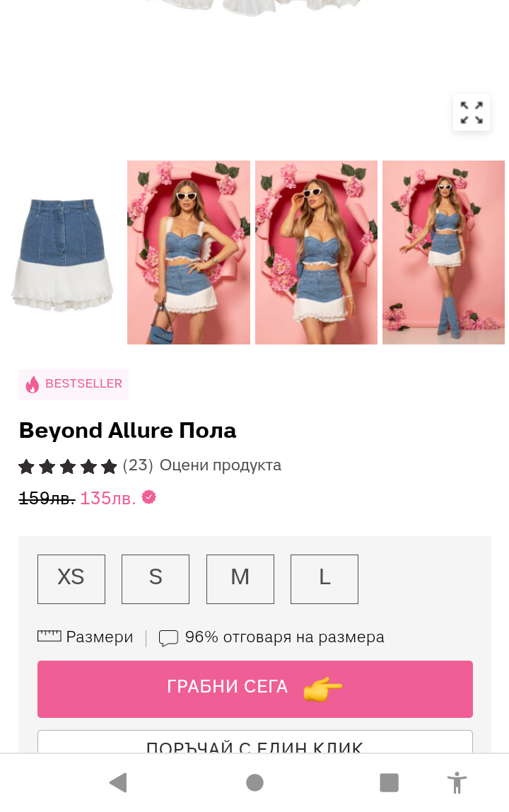Tap the speech bubble fit icon
The height and width of the screenshot is (812, 509).
pyautogui.click(x=168, y=638)
